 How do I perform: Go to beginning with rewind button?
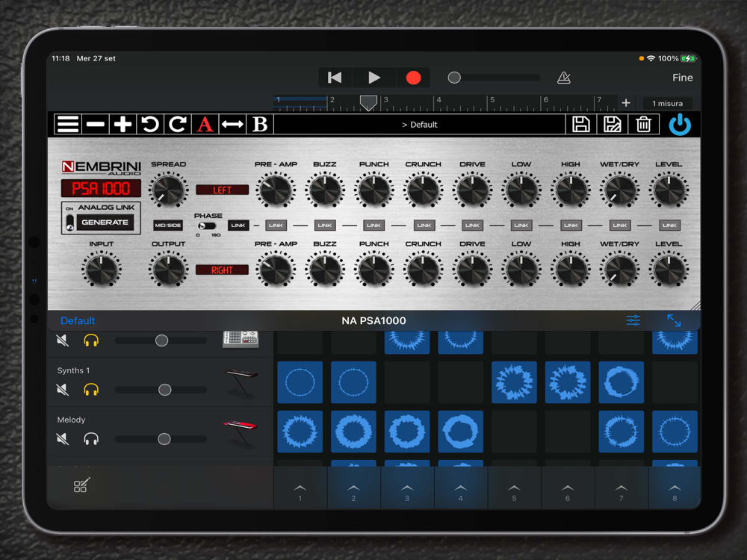click(x=335, y=78)
